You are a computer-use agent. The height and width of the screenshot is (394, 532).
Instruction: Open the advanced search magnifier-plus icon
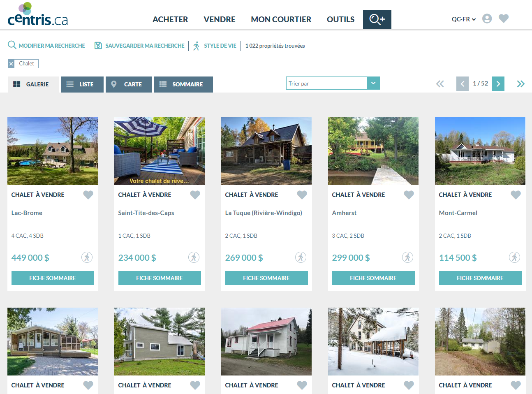click(377, 19)
